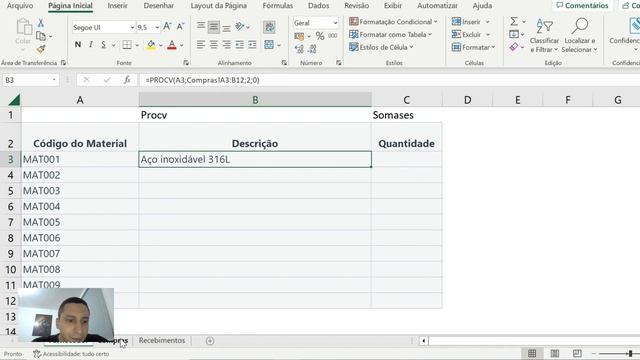Align text left

201,44
